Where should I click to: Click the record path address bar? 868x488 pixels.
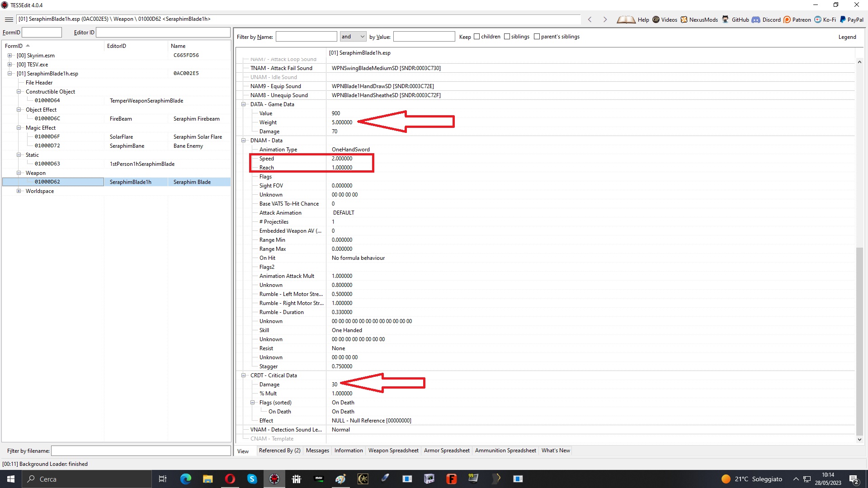298,19
